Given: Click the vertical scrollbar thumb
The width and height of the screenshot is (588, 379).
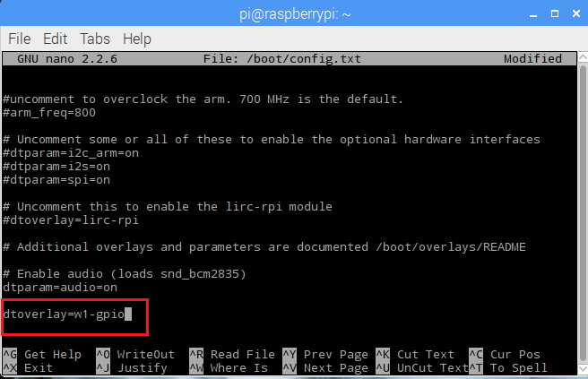Looking at the screenshot, I should point(583,213).
